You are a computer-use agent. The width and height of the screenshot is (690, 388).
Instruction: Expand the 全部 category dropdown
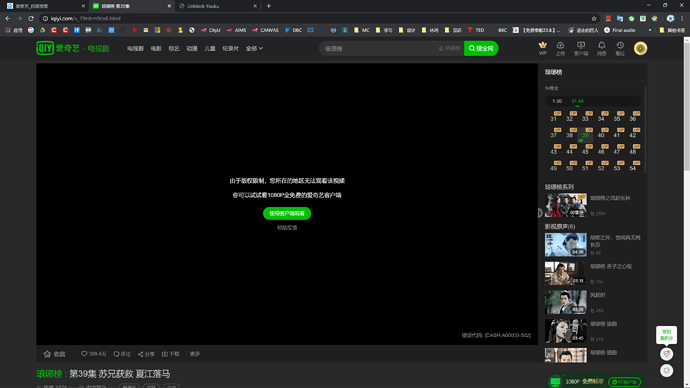(254, 48)
